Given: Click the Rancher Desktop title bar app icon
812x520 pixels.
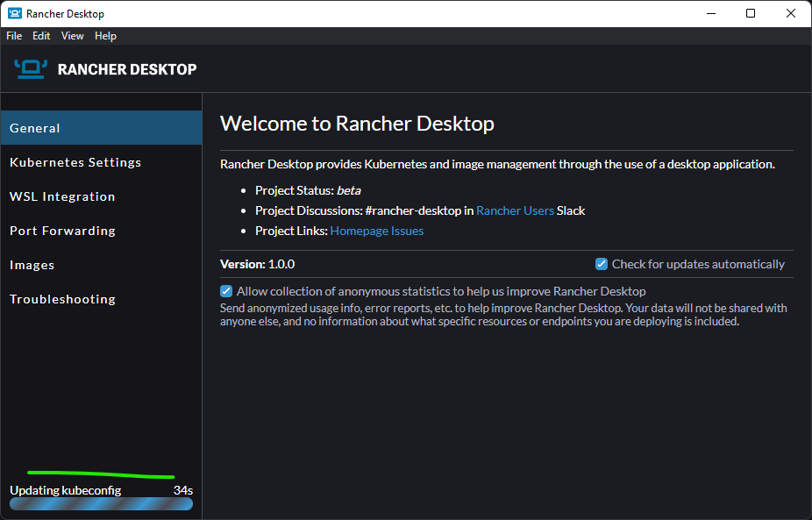Looking at the screenshot, I should pyautogui.click(x=14, y=13).
